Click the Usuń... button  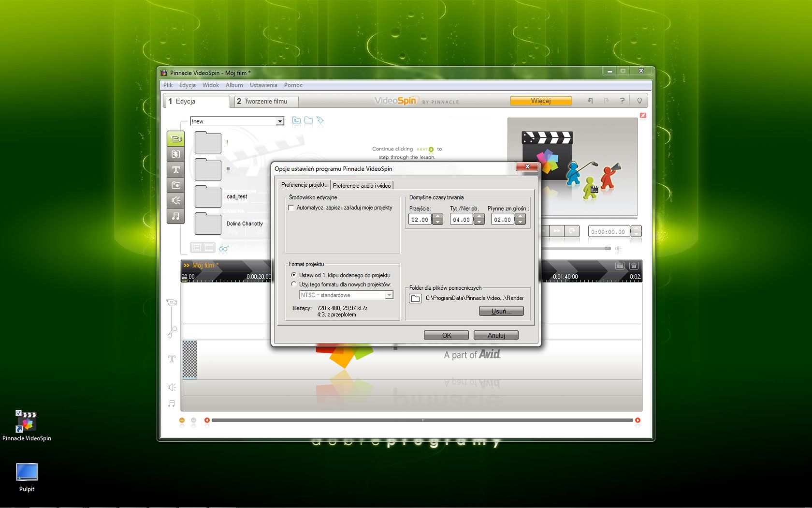coord(501,311)
